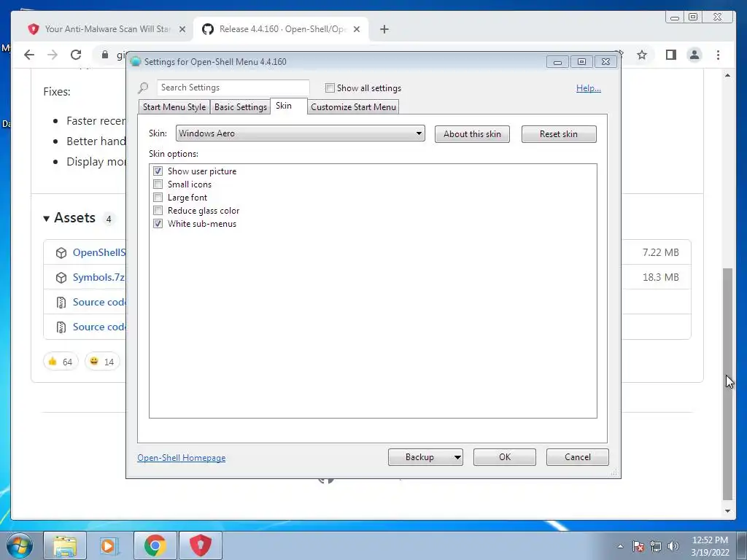
Task: Click network tray icon
Action: point(656,546)
